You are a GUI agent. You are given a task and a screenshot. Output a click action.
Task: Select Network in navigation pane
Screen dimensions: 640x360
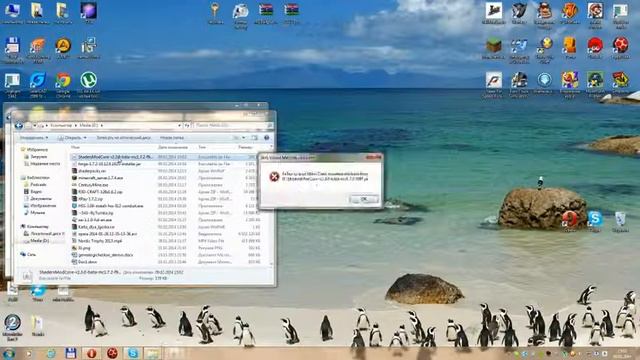(x=31, y=254)
